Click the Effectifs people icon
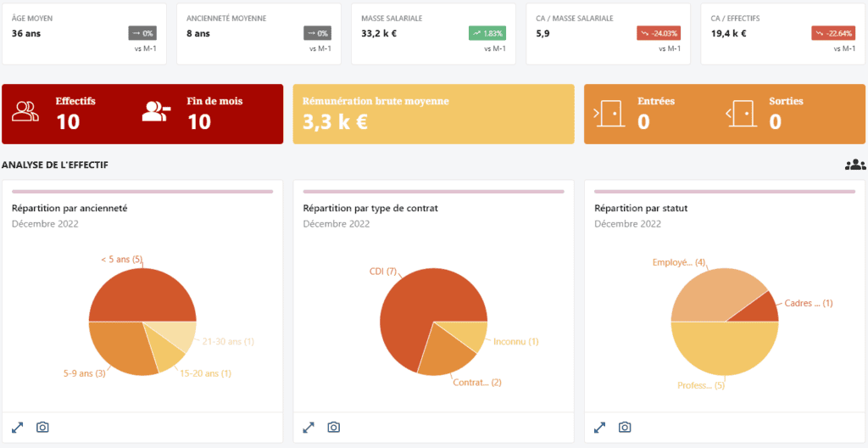868x448 pixels. click(25, 112)
